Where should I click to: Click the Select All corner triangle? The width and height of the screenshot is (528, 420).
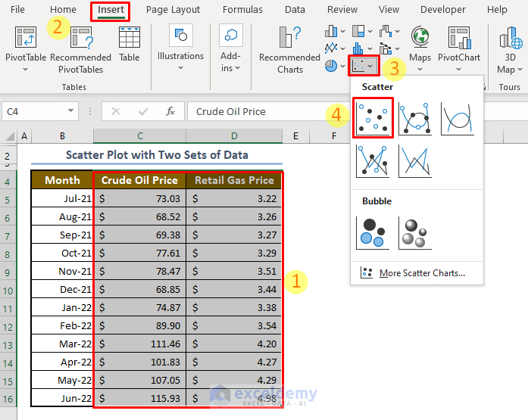click(10, 136)
